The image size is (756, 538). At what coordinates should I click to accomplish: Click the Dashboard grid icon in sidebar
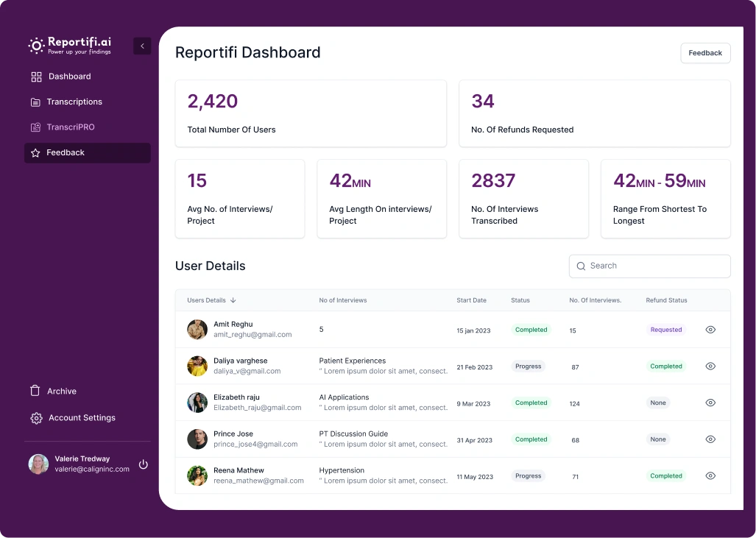tap(36, 77)
